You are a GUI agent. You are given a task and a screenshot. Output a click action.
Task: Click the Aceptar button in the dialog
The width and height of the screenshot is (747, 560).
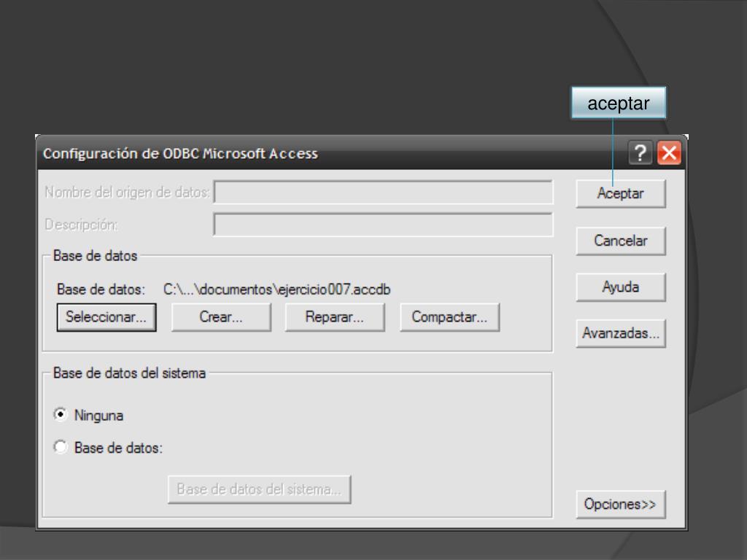coord(620,193)
